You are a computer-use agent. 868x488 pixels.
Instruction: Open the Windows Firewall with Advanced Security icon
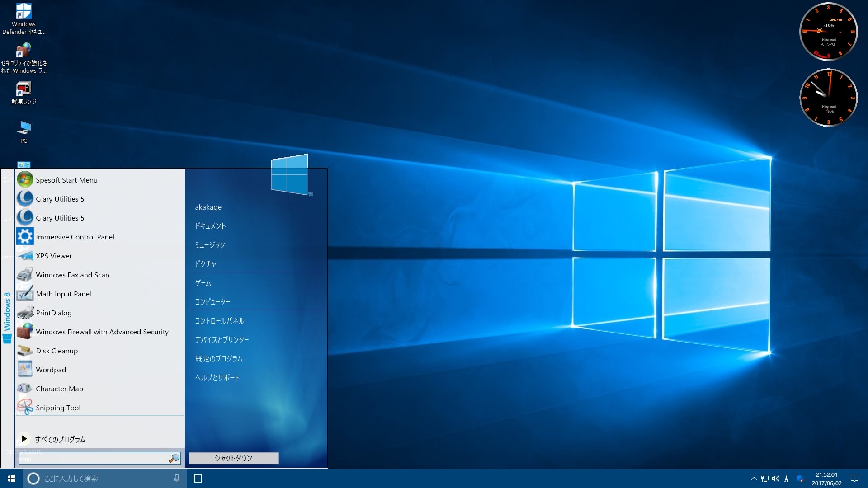[25, 332]
